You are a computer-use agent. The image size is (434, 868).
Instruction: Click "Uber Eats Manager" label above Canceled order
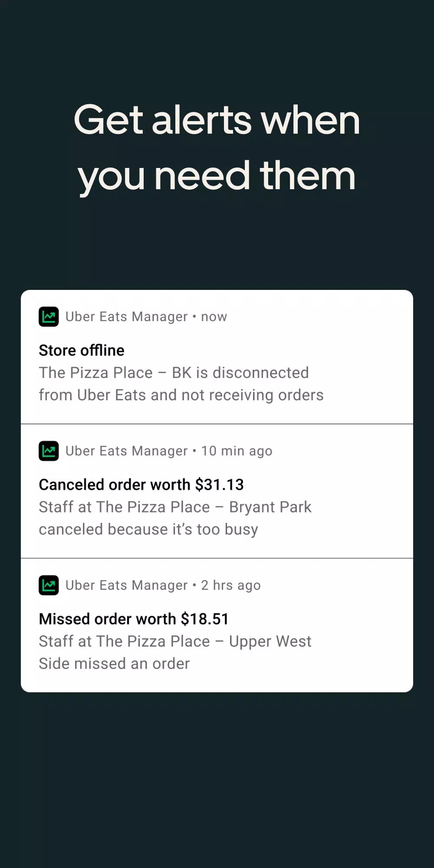126,451
